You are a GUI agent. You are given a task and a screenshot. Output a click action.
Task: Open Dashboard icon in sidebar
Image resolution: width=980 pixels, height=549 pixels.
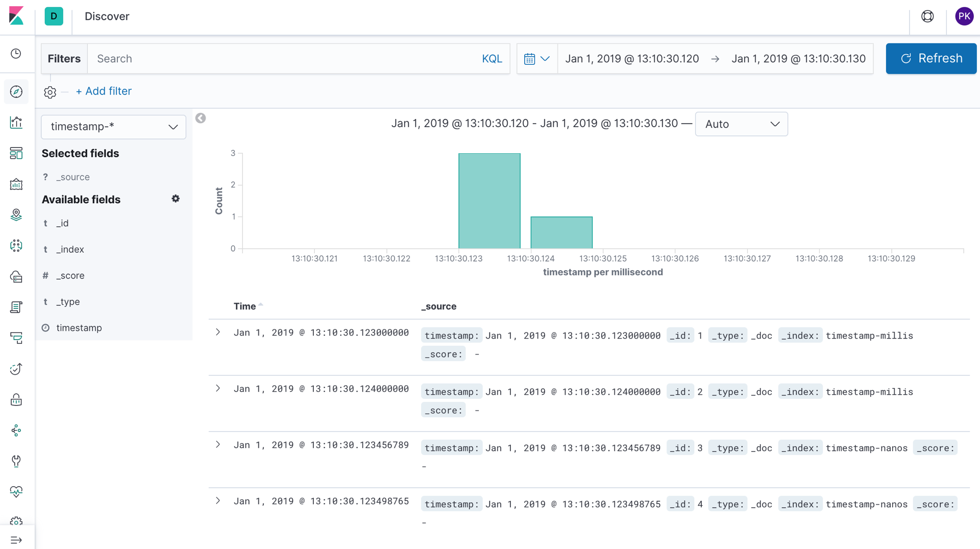(16, 153)
